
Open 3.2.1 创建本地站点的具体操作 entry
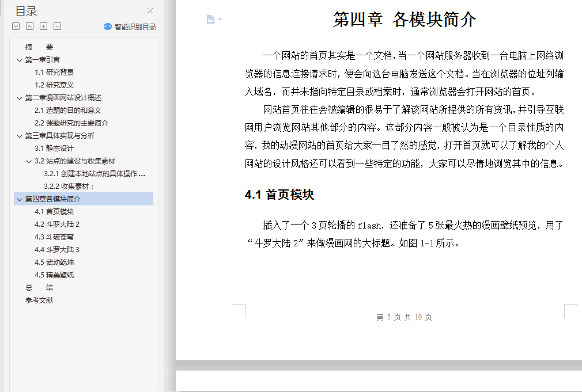point(95,174)
